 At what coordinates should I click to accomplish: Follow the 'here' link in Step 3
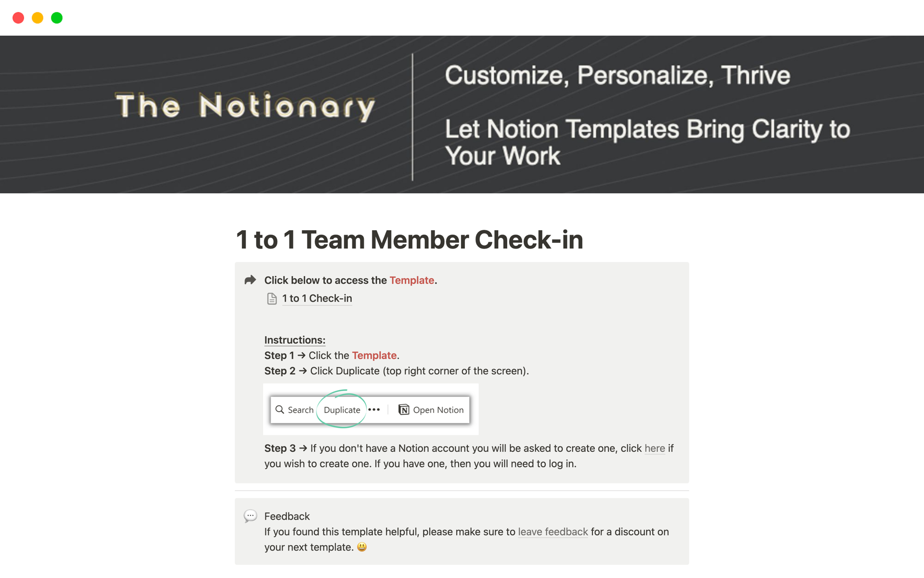pos(654,448)
